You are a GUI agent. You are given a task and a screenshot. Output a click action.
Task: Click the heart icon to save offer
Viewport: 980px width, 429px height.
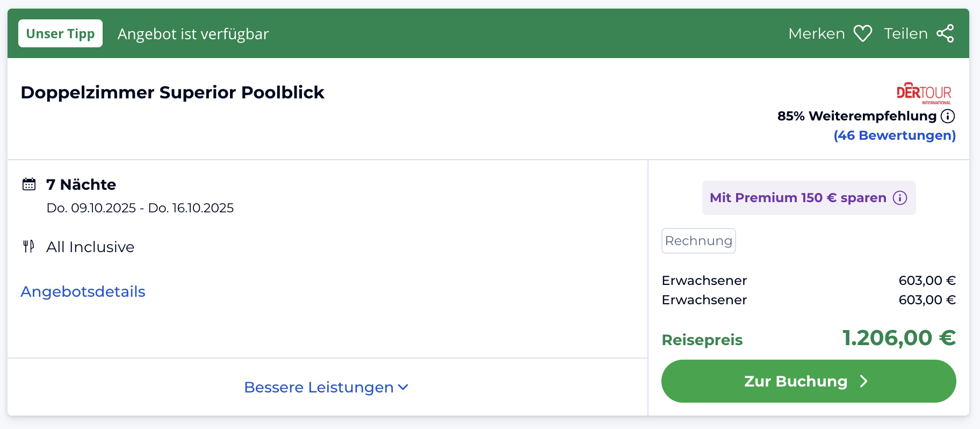[x=863, y=34]
